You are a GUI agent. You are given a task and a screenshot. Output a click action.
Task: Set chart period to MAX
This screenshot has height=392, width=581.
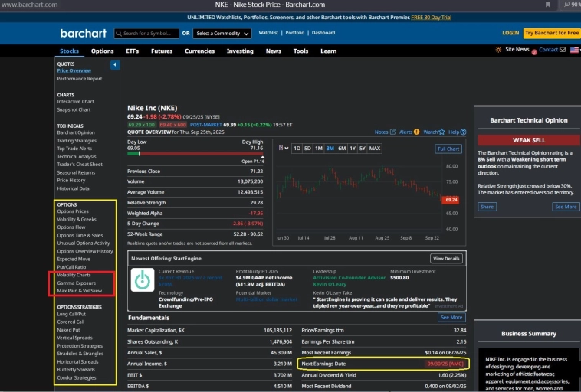coord(374,148)
